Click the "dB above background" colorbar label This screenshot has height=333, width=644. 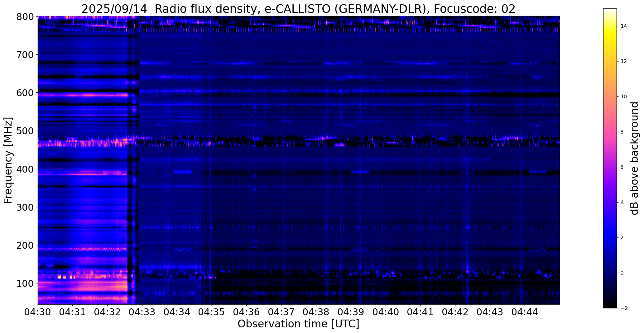pyautogui.click(x=634, y=158)
